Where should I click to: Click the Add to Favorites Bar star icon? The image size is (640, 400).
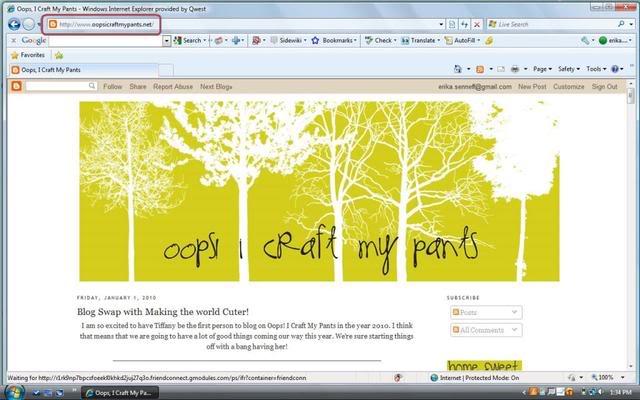[59, 55]
